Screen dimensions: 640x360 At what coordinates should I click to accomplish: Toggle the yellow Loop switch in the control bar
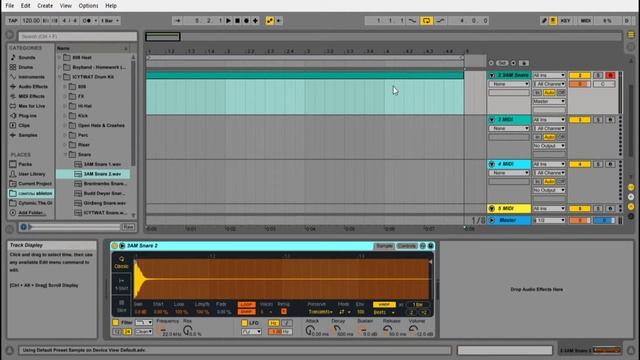426,20
